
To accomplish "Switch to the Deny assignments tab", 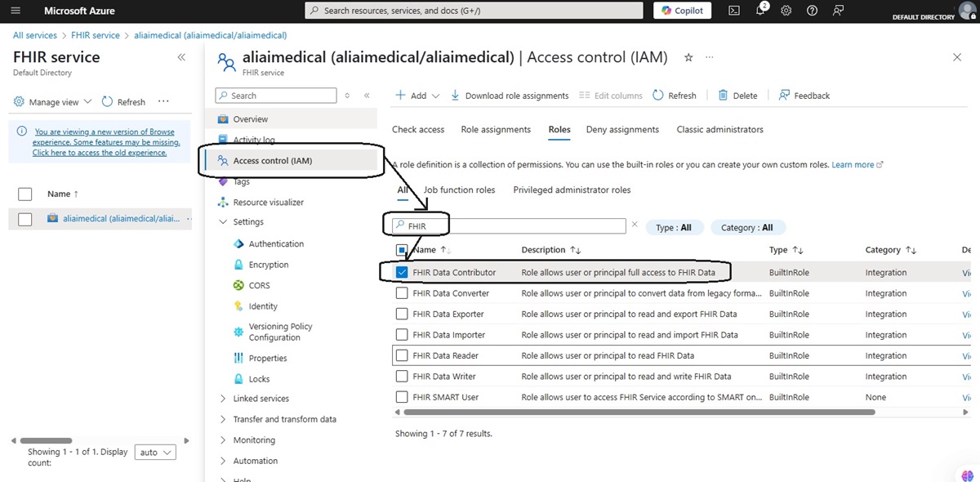I will point(624,129).
